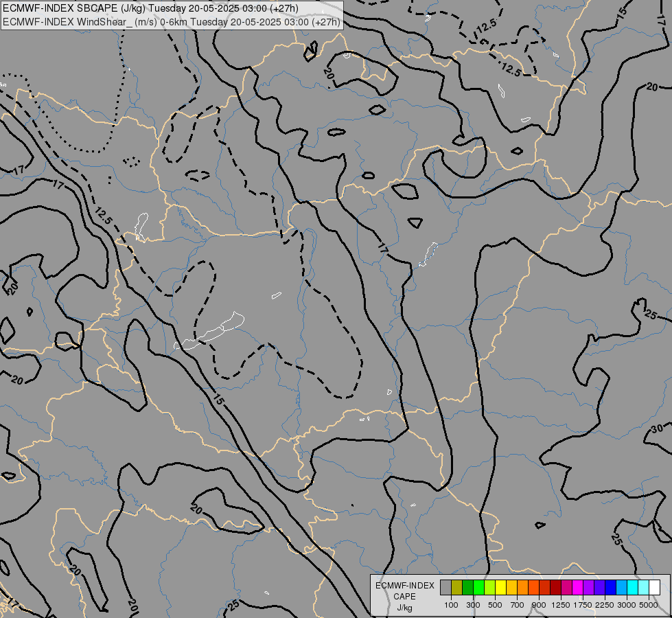The width and height of the screenshot is (672, 618).
Task: Select the sky blue legend swatch
Action: [621, 587]
